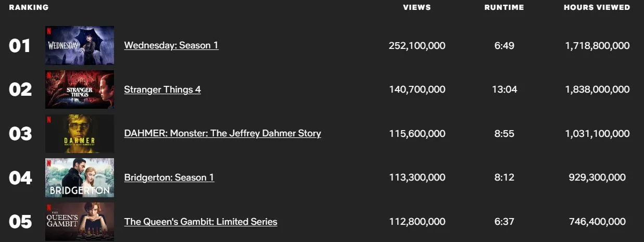
Task: Click the Netflix N logo on Stranger Things thumbnail
Action: tap(49, 75)
